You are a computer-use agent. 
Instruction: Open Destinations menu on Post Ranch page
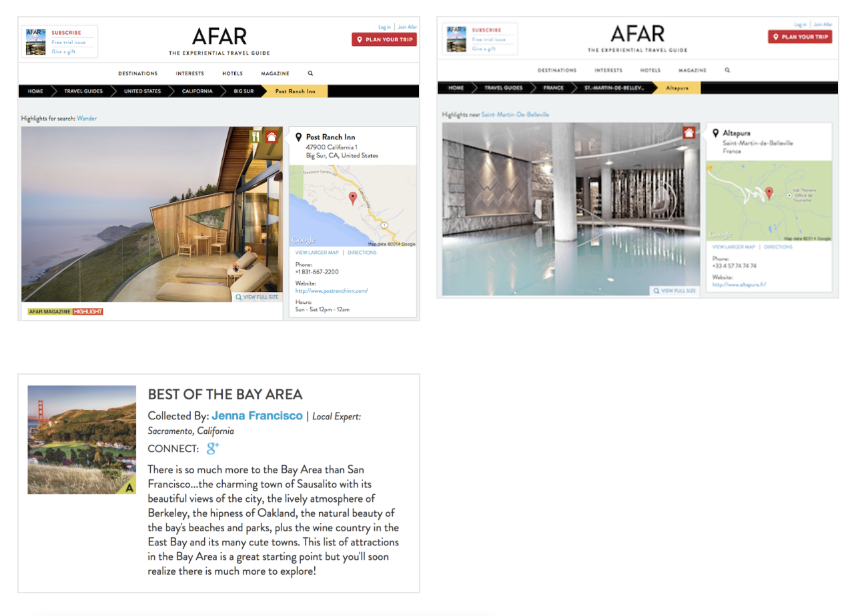(x=138, y=73)
